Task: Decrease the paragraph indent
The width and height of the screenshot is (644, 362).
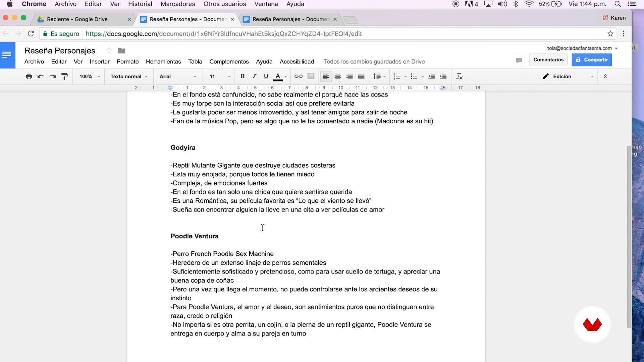Action: [431, 76]
